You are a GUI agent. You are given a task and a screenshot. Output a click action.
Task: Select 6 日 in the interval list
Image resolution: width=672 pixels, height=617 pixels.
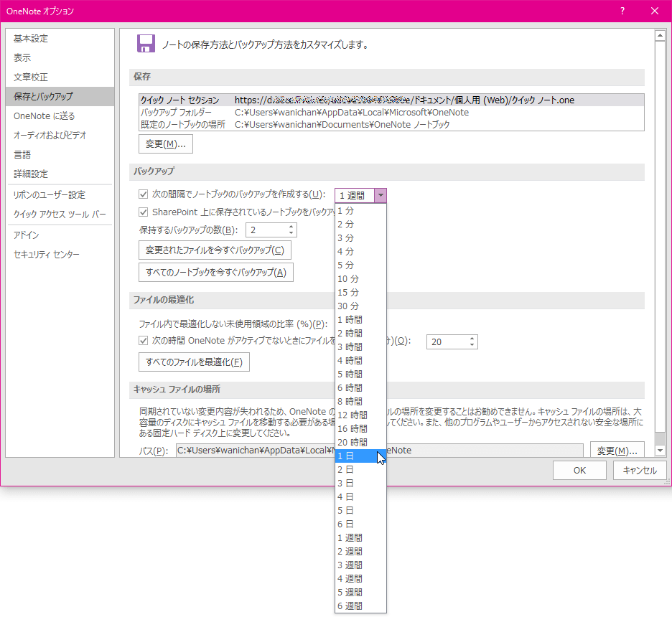(360, 524)
